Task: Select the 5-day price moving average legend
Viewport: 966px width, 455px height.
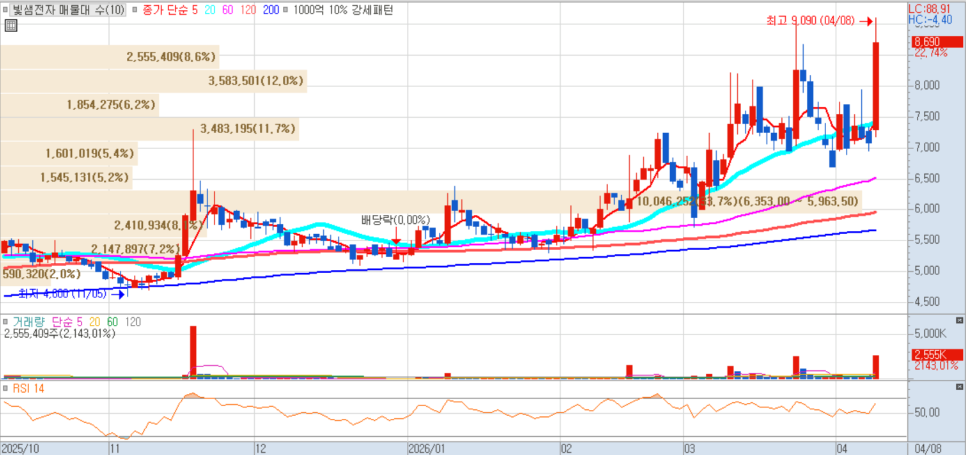Action: [x=194, y=10]
